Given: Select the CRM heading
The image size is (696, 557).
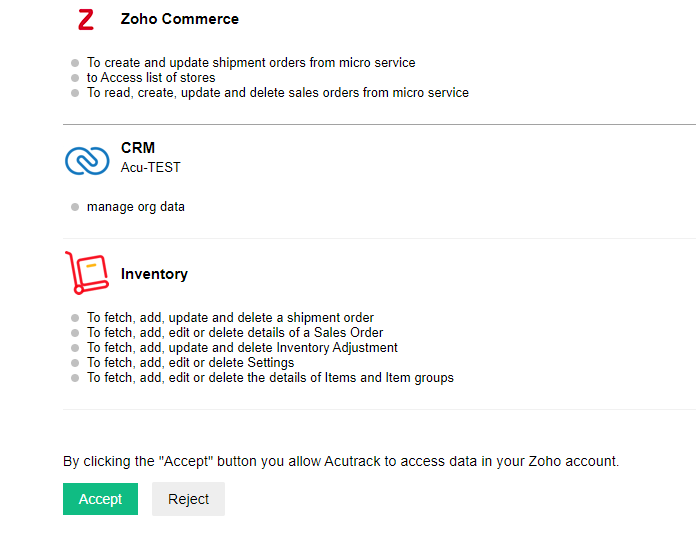Looking at the screenshot, I should [138, 148].
